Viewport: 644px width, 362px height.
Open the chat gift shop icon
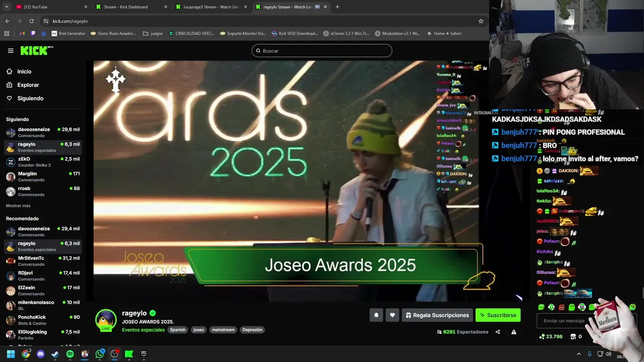573,336
